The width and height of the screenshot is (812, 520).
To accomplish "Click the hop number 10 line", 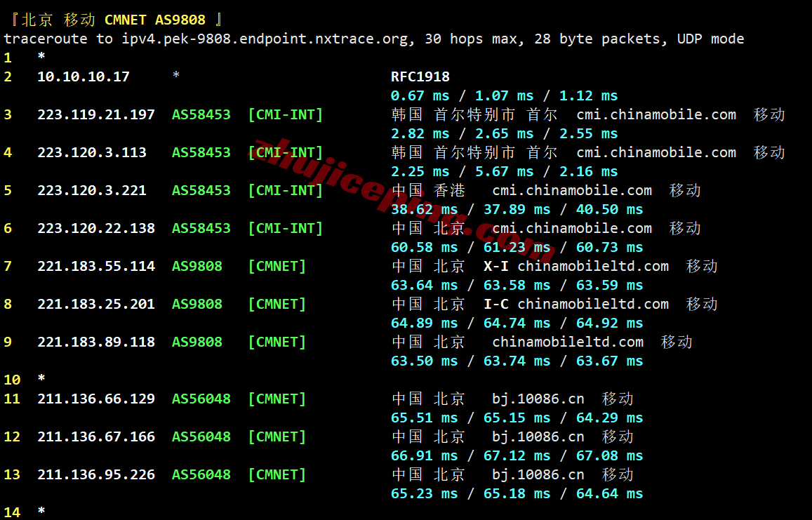I will [x=25, y=380].
